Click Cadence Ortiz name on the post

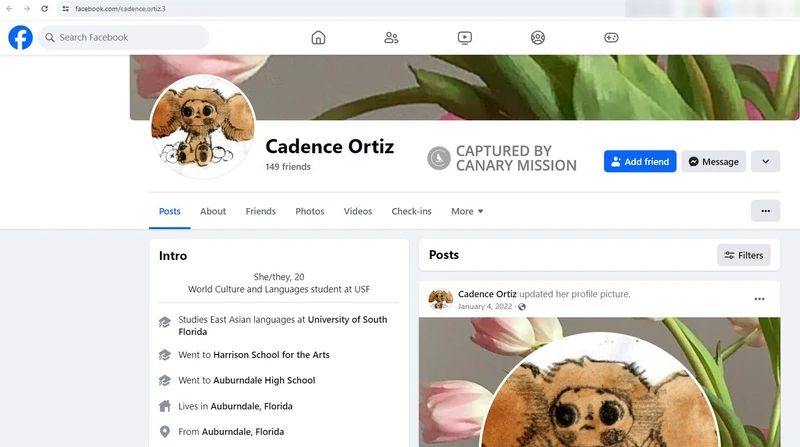tap(487, 294)
